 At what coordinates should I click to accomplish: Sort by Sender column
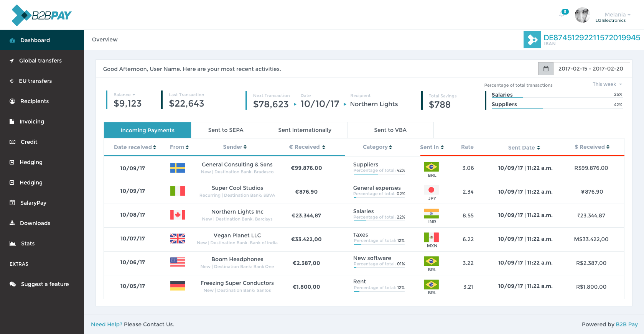[234, 147]
